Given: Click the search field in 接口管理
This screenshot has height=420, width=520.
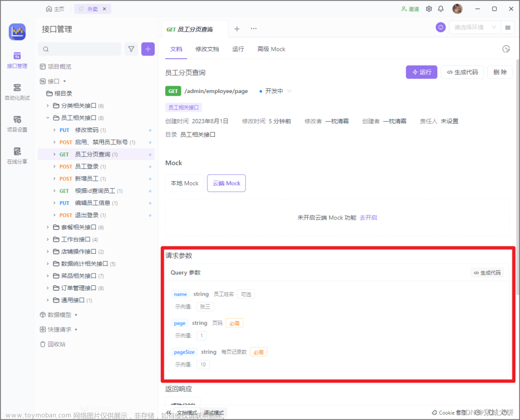Looking at the screenshot, I should tap(80, 49).
